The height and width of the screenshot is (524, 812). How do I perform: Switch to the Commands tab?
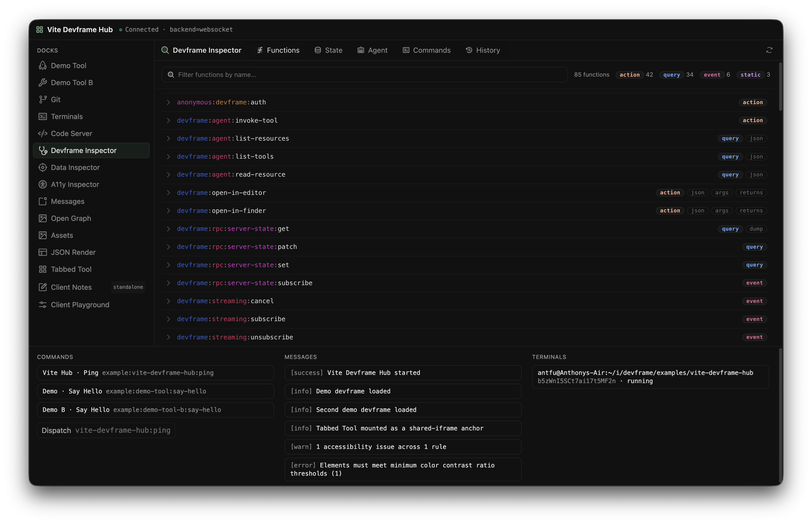click(x=427, y=50)
